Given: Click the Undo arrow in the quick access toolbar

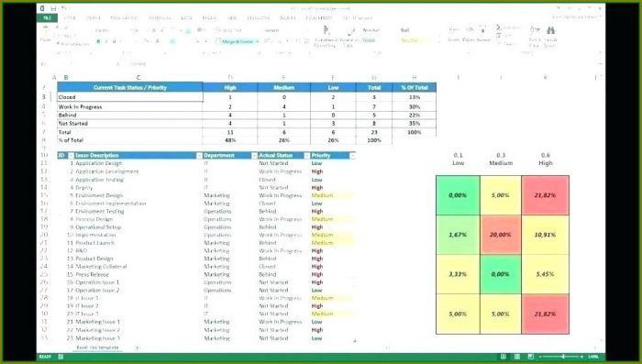Looking at the screenshot, I should 64,8.
